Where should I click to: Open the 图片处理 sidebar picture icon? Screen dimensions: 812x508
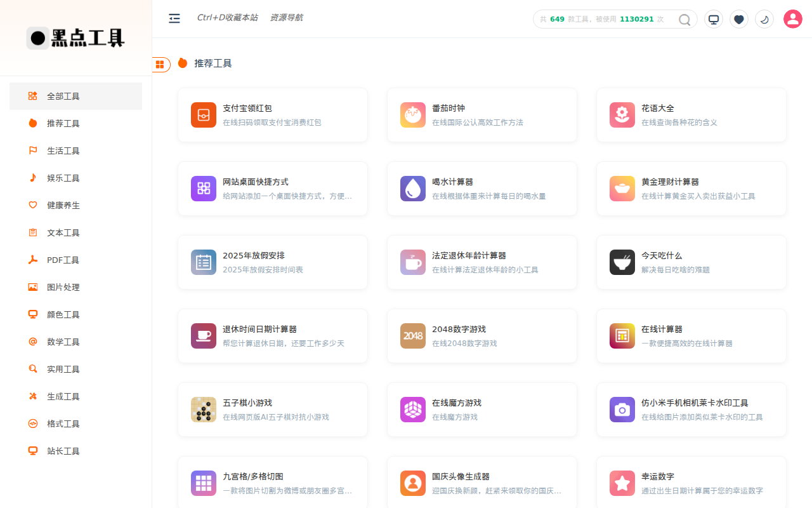point(32,287)
